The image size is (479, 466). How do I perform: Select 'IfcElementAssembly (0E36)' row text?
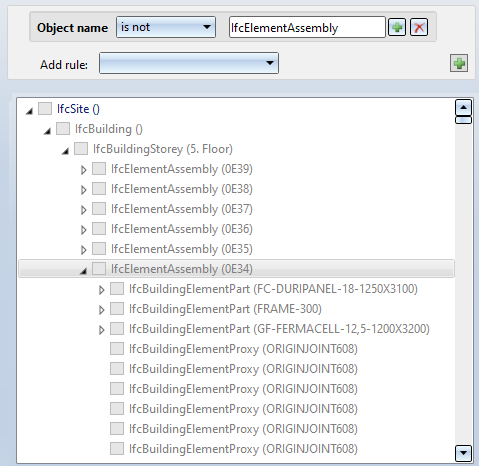[182, 229]
